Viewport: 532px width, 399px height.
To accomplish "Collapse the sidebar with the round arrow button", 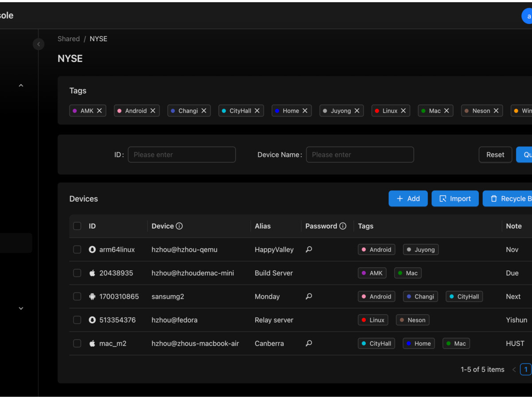I will tap(39, 44).
